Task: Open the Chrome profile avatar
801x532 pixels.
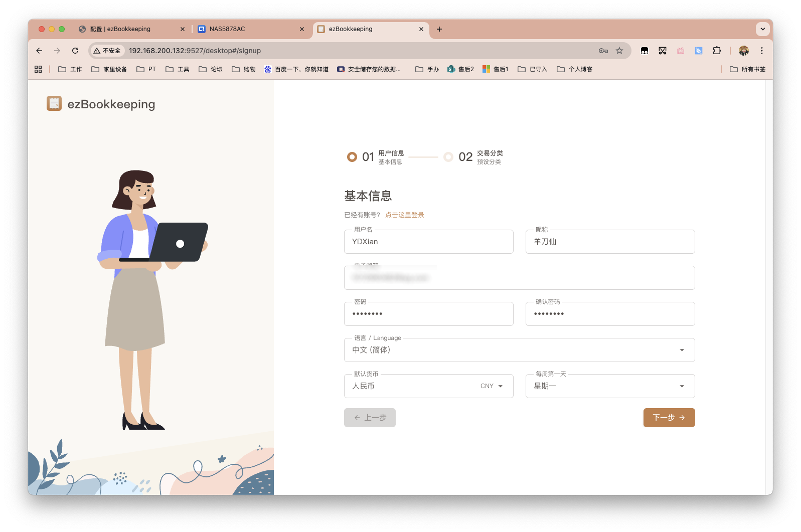Action: tap(744, 51)
